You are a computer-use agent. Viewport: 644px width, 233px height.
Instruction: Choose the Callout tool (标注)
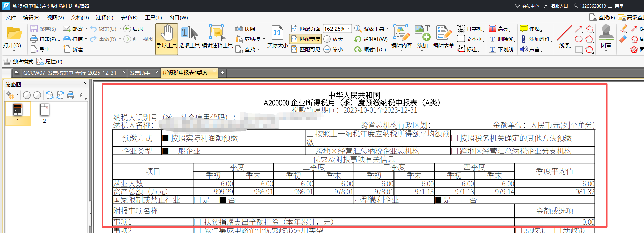pos(468,49)
